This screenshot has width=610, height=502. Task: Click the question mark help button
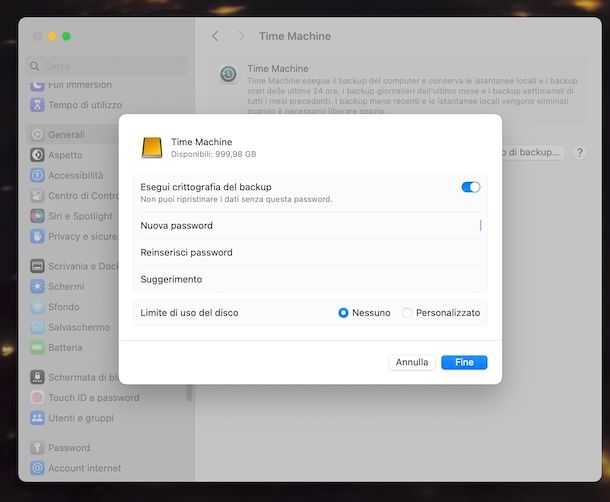tap(580, 153)
